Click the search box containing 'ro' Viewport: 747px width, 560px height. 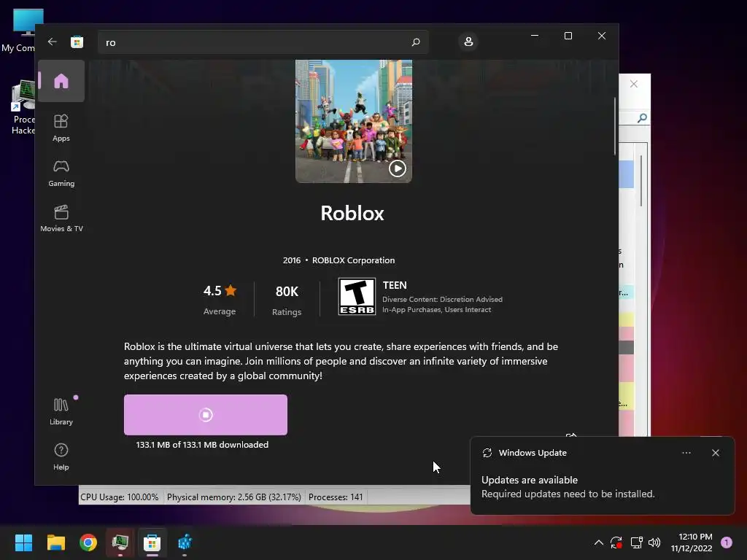(263, 42)
